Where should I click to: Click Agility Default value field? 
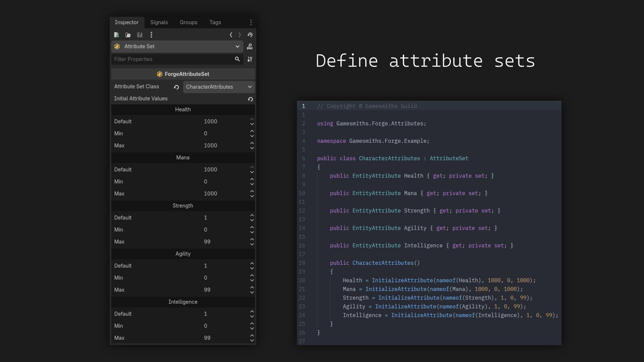click(225, 266)
